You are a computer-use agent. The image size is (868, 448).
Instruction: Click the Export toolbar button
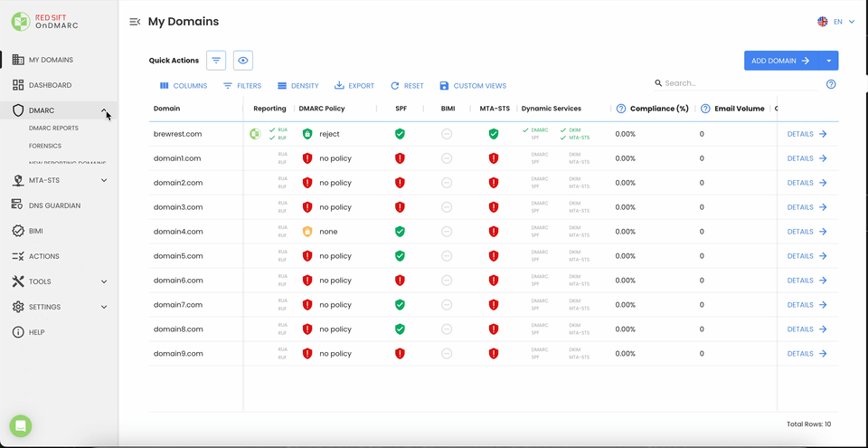pyautogui.click(x=354, y=86)
